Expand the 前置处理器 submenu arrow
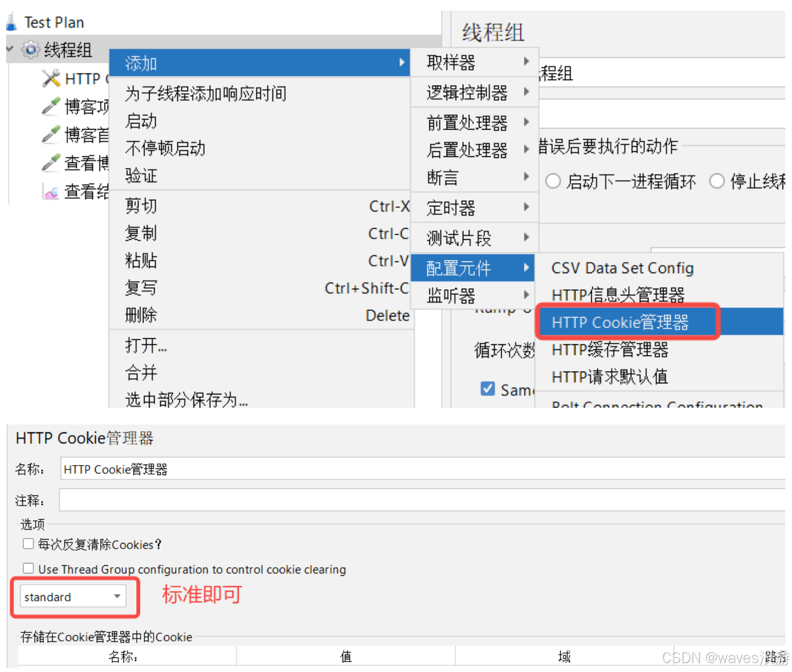 click(526, 121)
